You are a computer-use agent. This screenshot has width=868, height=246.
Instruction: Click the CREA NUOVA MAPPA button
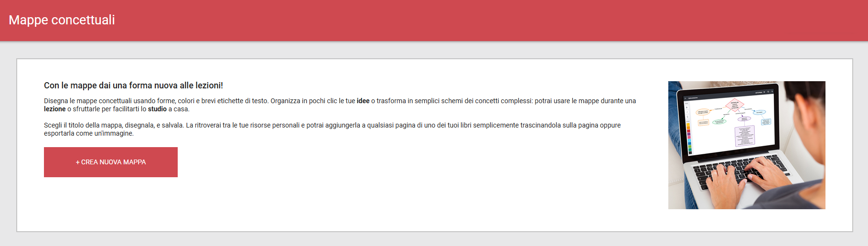[111, 162]
